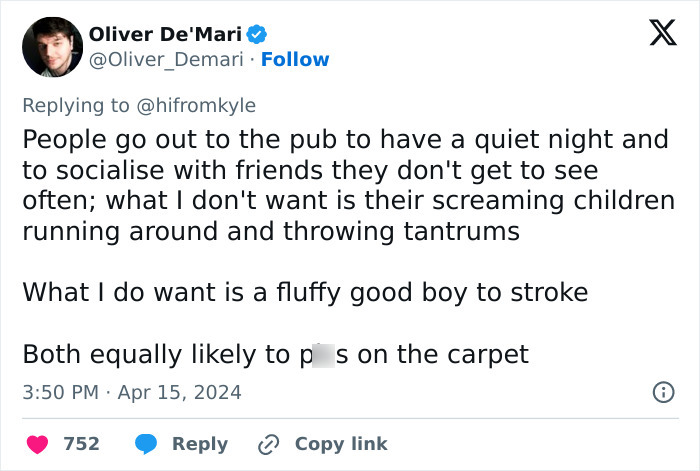
Task: Click the "Replying to" label
Action: click(x=75, y=104)
